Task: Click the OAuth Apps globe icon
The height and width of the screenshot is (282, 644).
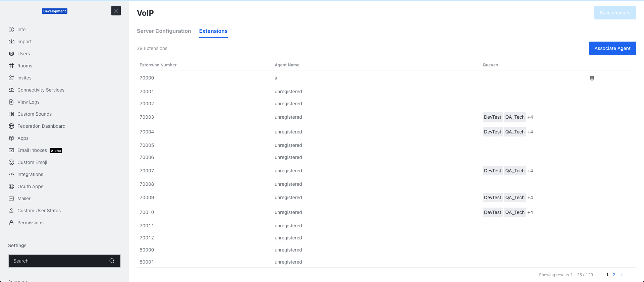Action: click(11, 186)
